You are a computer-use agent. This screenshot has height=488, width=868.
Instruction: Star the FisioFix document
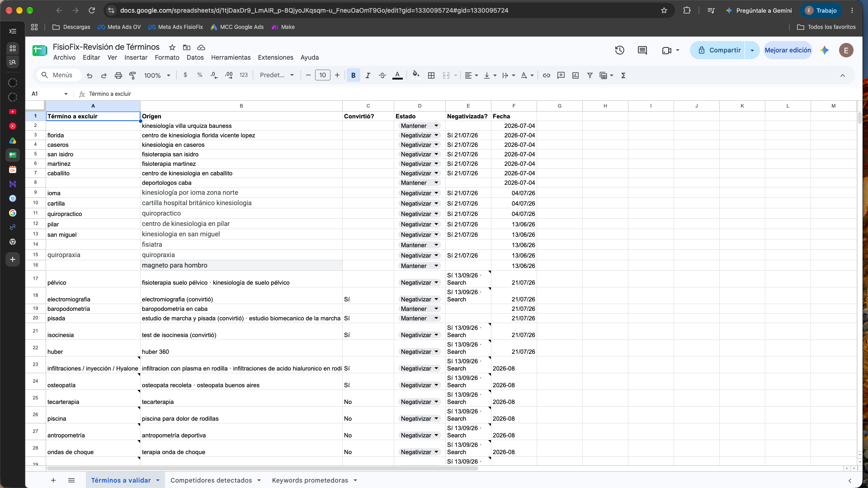coord(172,47)
